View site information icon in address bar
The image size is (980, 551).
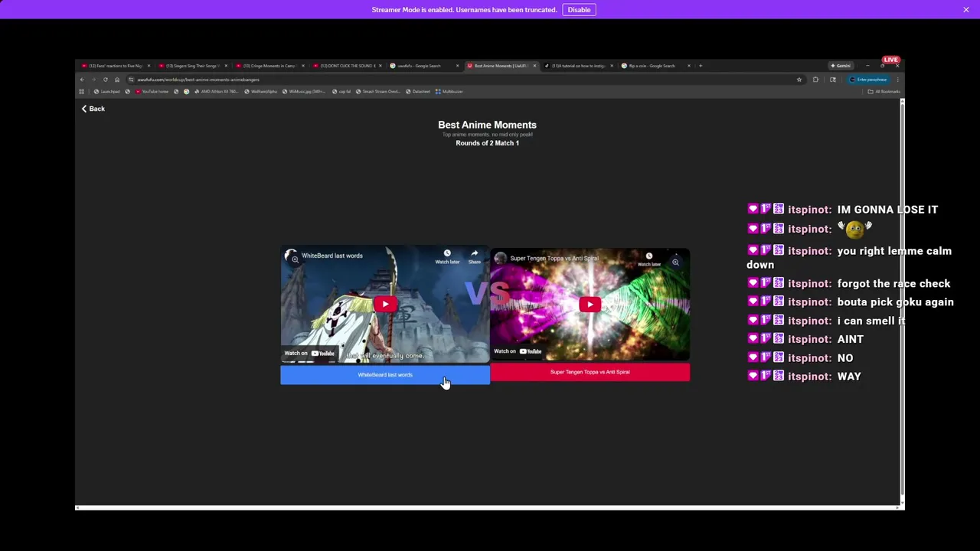coord(131,80)
